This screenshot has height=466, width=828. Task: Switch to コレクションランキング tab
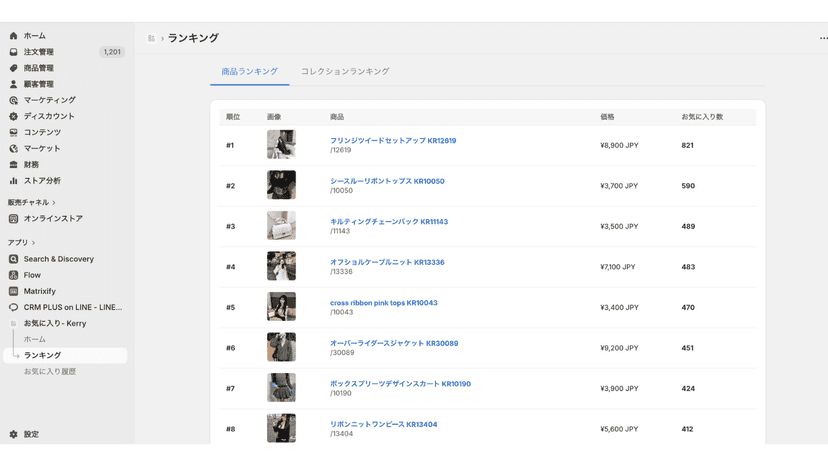(x=345, y=71)
